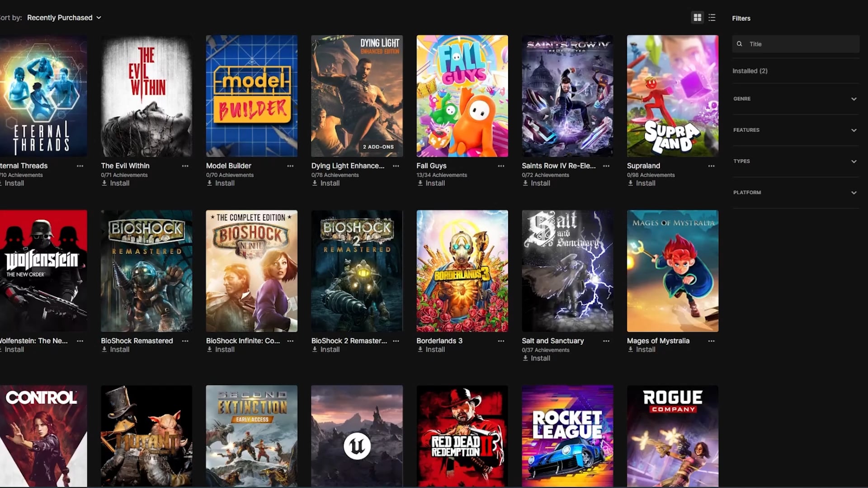The width and height of the screenshot is (868, 488).
Task: Install Supraland
Action: pos(642,183)
